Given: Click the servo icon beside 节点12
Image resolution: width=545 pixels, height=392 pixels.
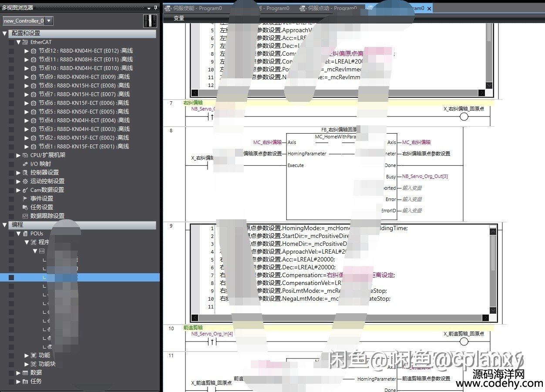Looking at the screenshot, I should pos(34,51).
